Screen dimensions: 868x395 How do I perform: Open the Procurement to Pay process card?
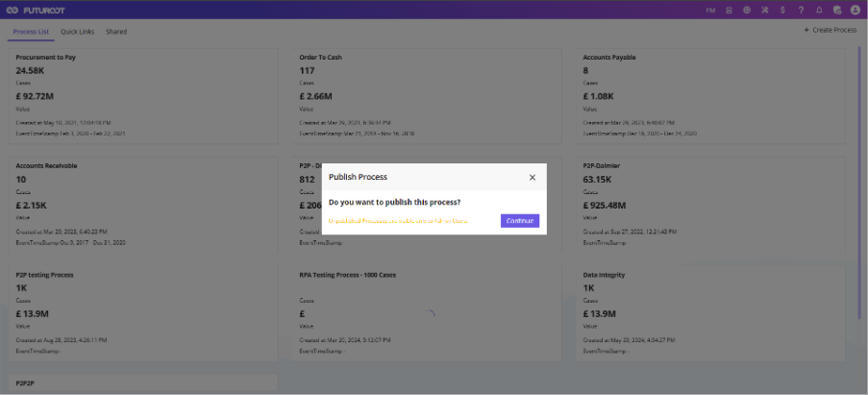[143, 96]
